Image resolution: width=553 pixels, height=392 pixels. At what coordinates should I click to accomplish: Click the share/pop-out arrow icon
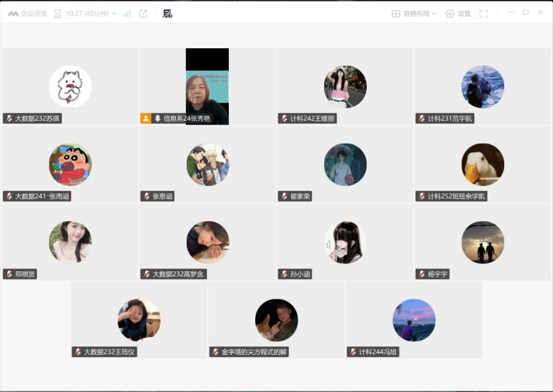143,13
